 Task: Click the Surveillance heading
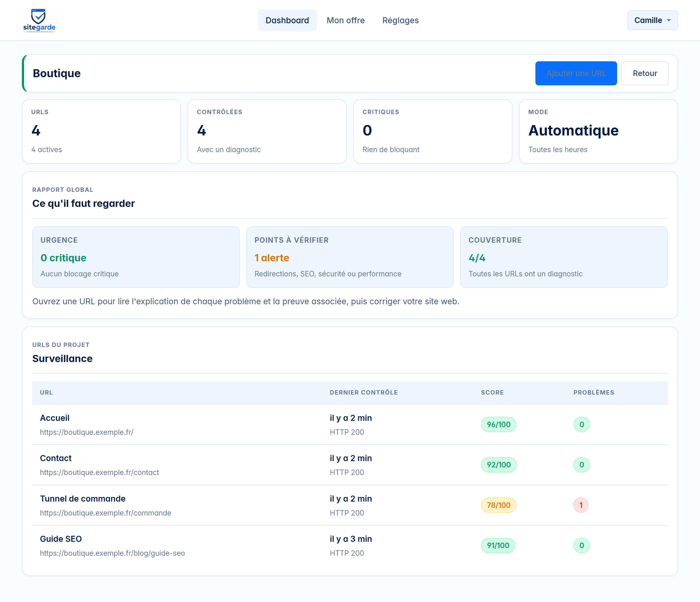(62, 358)
